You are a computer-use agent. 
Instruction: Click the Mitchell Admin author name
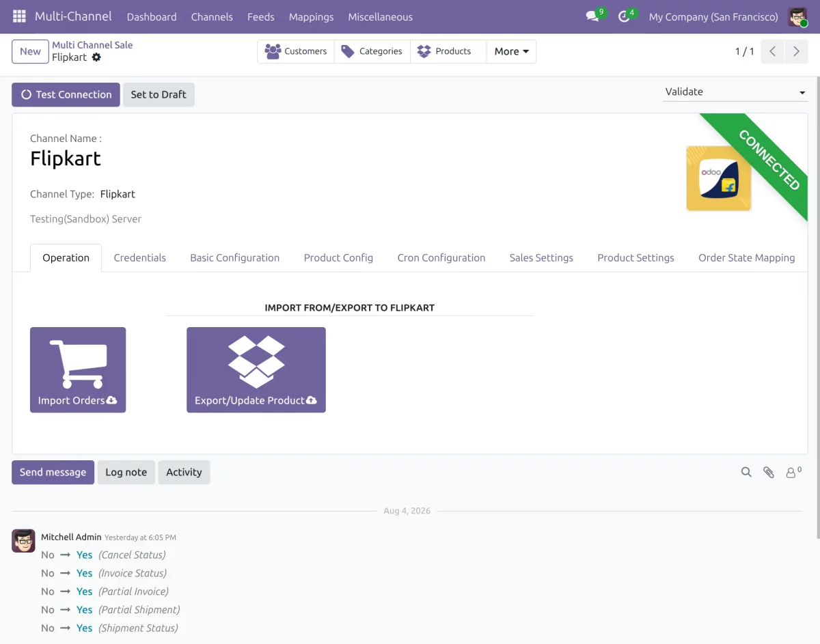pos(71,537)
